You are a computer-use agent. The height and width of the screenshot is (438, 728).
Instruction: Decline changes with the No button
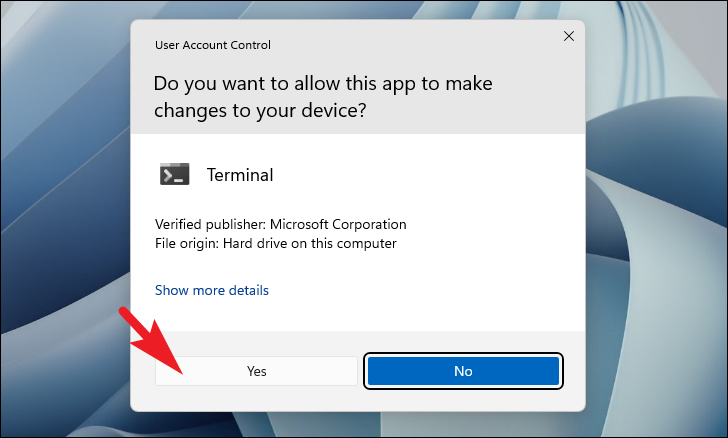pos(463,371)
